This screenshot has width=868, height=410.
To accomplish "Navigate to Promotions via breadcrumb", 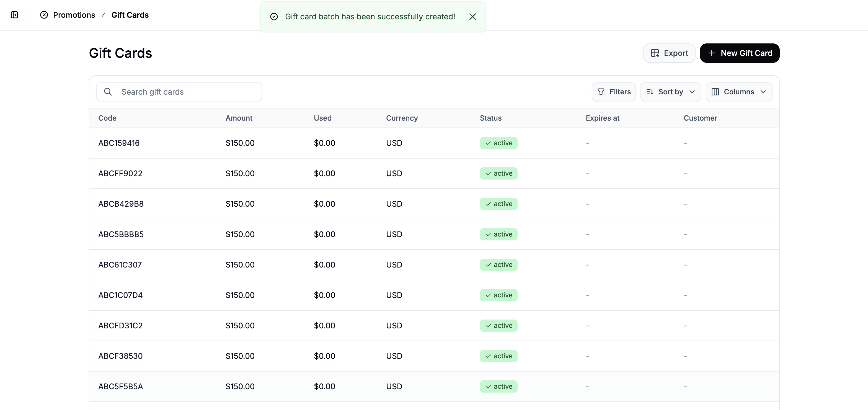I will [74, 15].
